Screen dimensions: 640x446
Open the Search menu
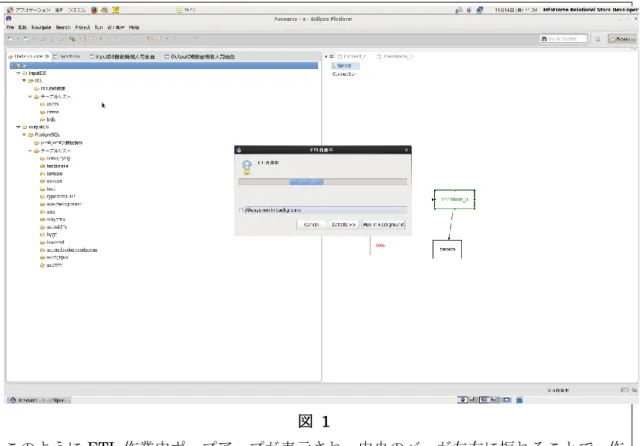[x=63, y=27]
